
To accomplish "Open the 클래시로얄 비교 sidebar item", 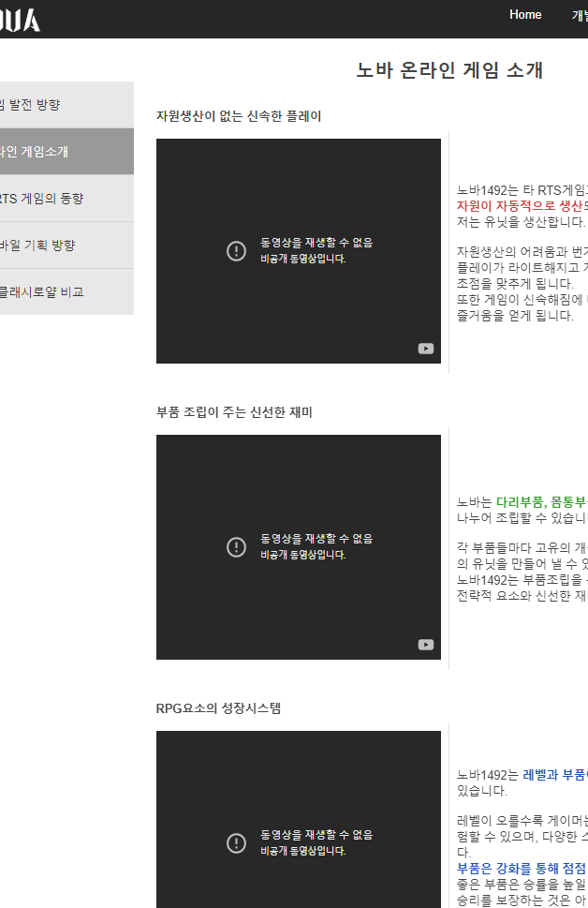I will (66, 291).
